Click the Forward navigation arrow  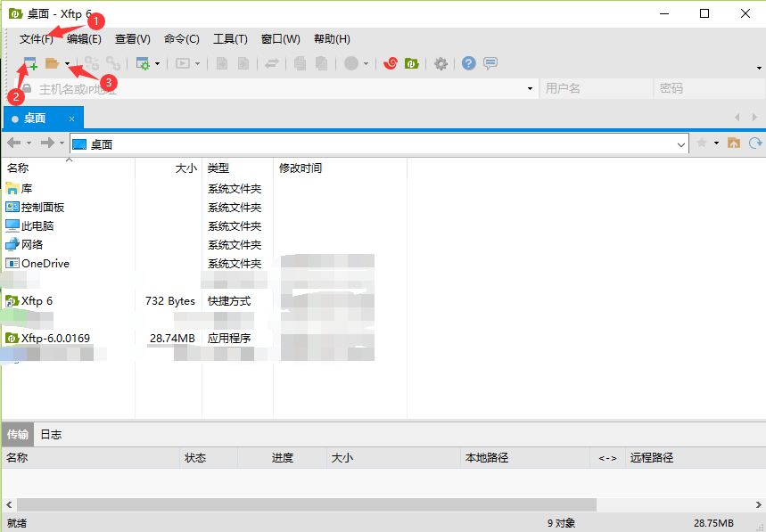47,143
